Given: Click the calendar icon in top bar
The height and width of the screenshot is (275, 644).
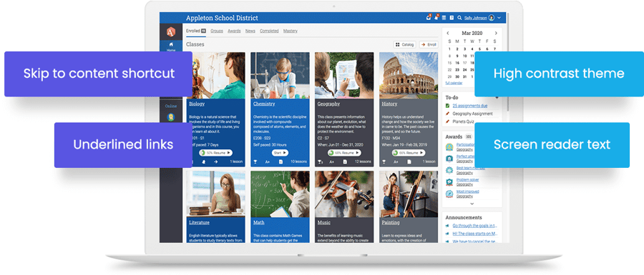Looking at the screenshot, I should [x=444, y=18].
